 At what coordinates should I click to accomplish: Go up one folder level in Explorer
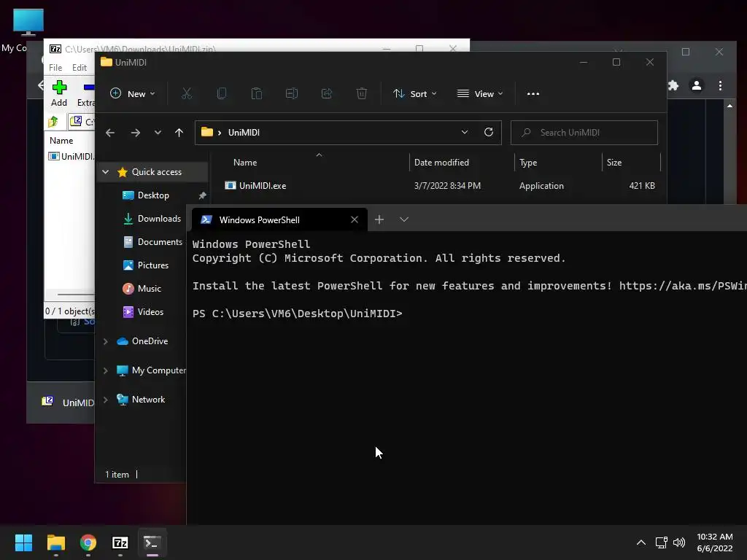(x=179, y=133)
